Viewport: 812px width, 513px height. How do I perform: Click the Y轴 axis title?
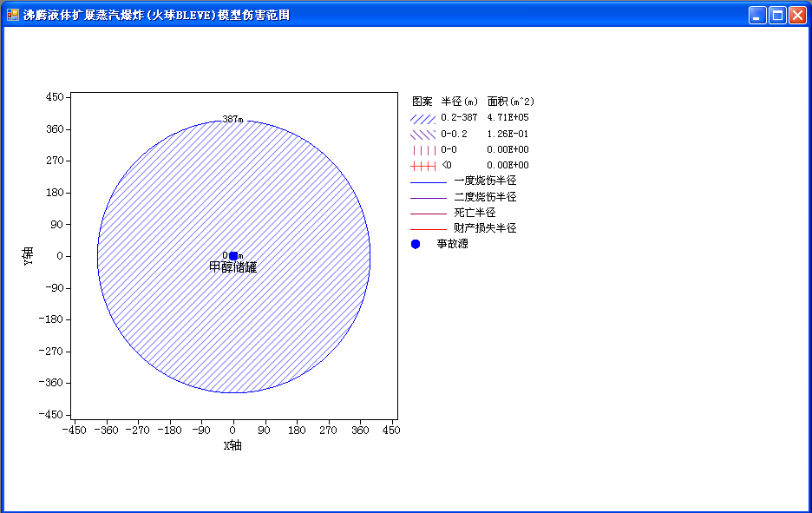[x=28, y=256]
